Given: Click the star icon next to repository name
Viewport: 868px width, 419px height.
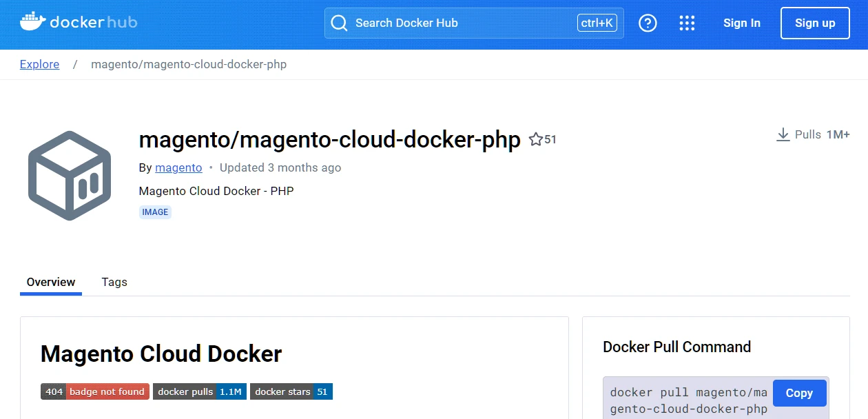Looking at the screenshot, I should click(x=536, y=140).
